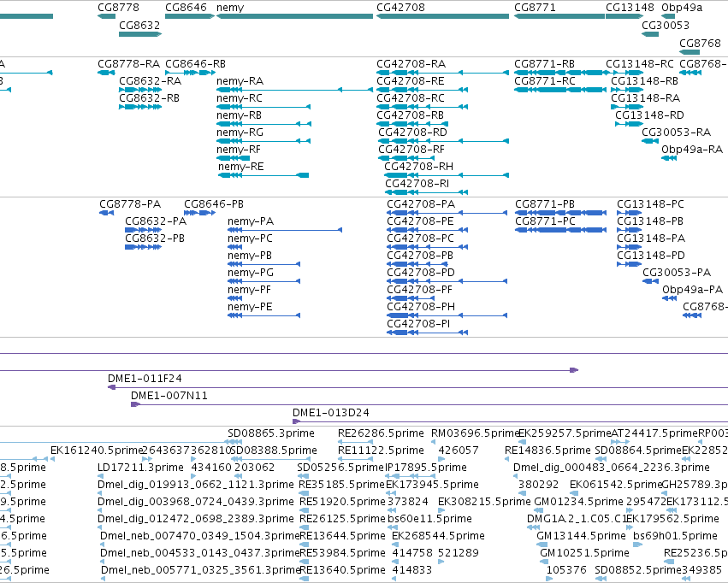Screen dimensions: 728x583
Task: Select transcript CG8646-RB
Action: pos(195,63)
